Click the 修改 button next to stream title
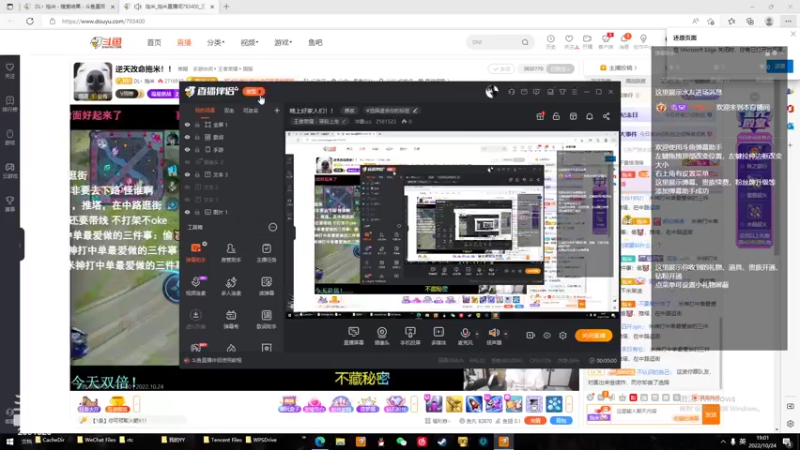Screen dimensions: 800x450 click(349, 110)
